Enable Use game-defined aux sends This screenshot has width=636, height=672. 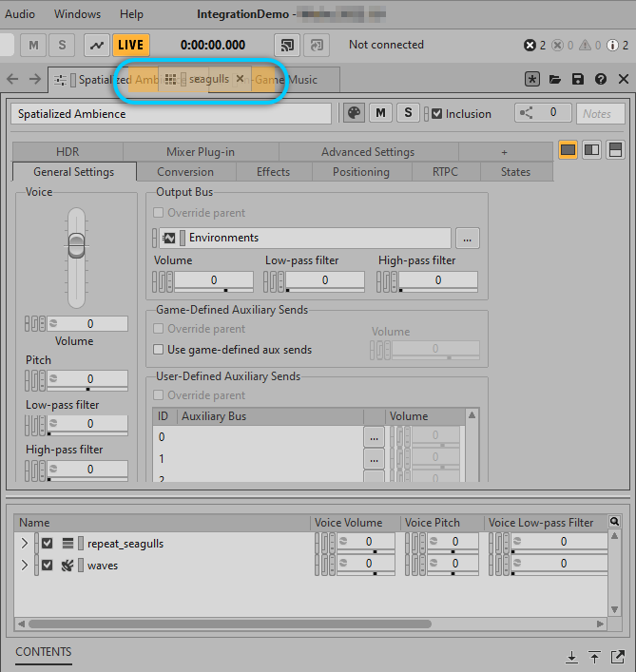160,350
